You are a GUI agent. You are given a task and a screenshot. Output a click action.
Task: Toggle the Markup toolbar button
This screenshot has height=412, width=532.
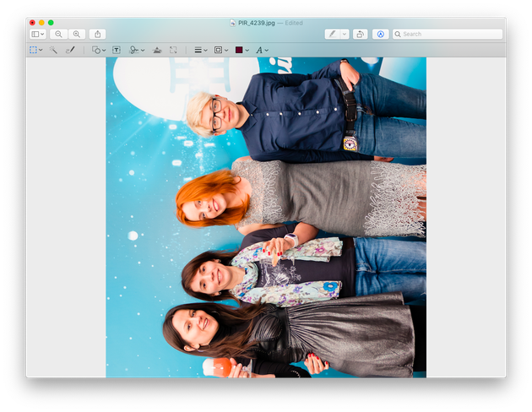[380, 35]
